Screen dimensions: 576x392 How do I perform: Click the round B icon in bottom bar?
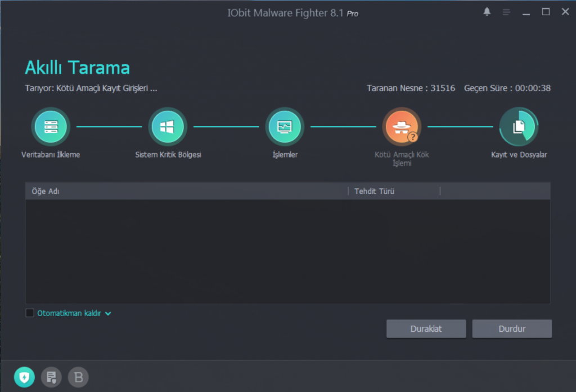click(78, 377)
